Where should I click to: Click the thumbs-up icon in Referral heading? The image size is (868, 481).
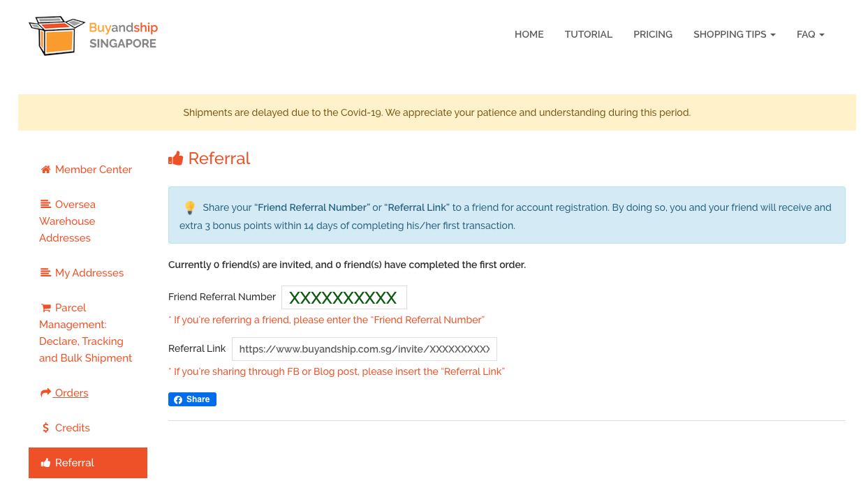[175, 158]
